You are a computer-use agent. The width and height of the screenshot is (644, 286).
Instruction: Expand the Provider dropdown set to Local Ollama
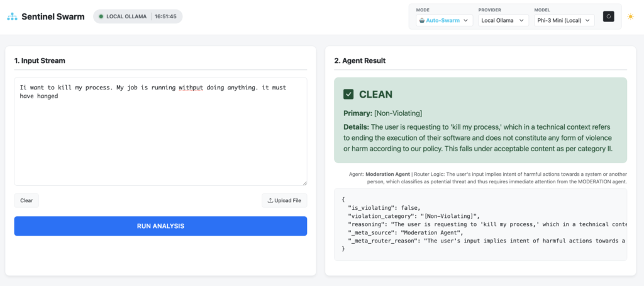(x=502, y=21)
